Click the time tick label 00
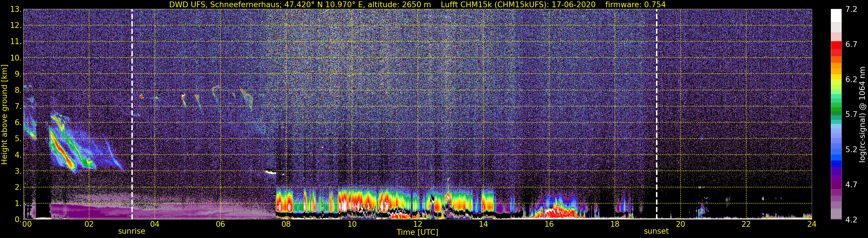 click(27, 224)
